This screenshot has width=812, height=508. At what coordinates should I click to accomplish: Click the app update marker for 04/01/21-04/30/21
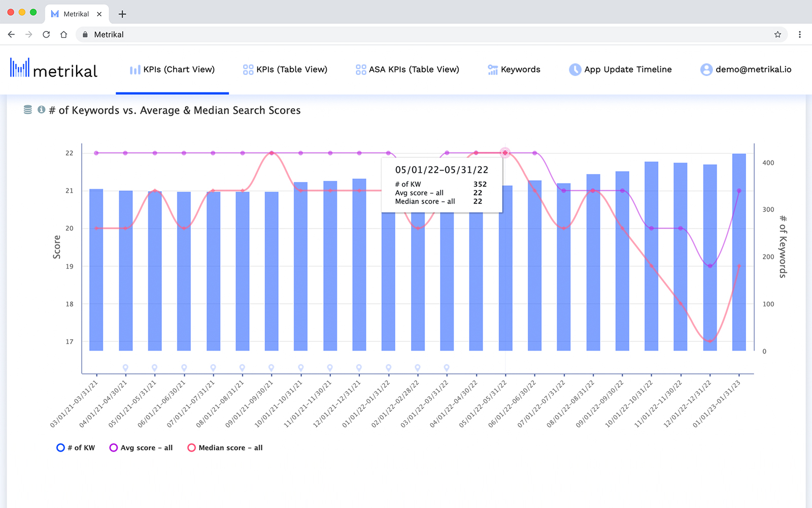[x=125, y=368]
